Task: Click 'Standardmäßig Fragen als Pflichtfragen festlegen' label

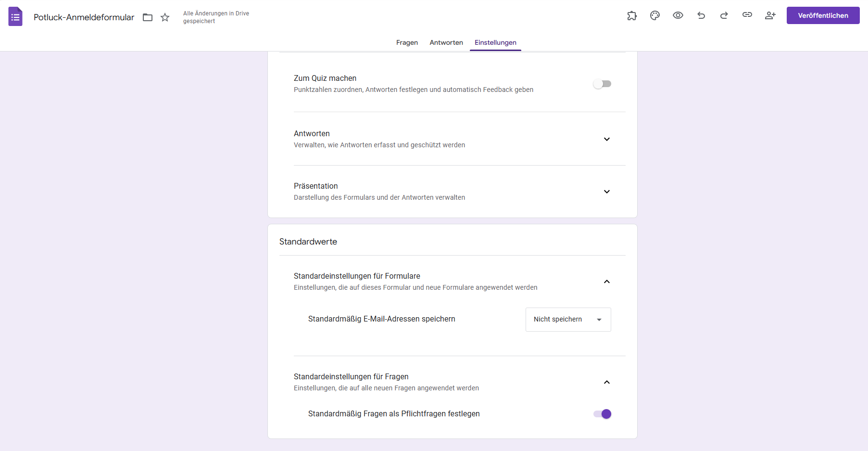Action: [394, 414]
